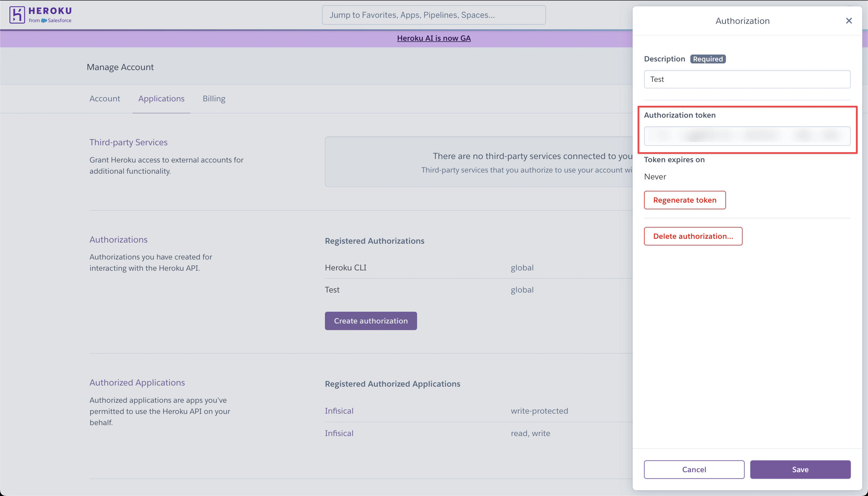
Task: Click global scope in Test row
Action: click(522, 290)
